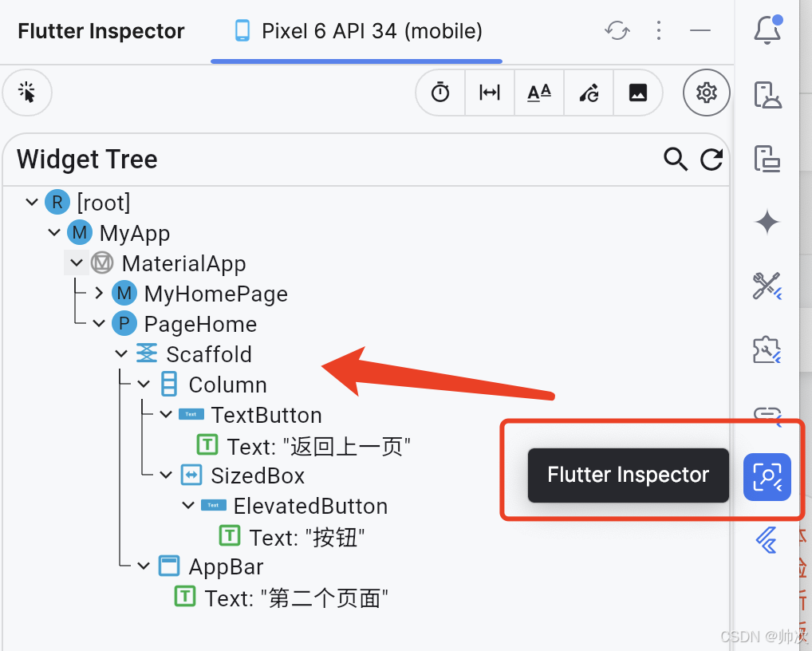Collapse the [root] node
The image size is (812, 651).
32,202
